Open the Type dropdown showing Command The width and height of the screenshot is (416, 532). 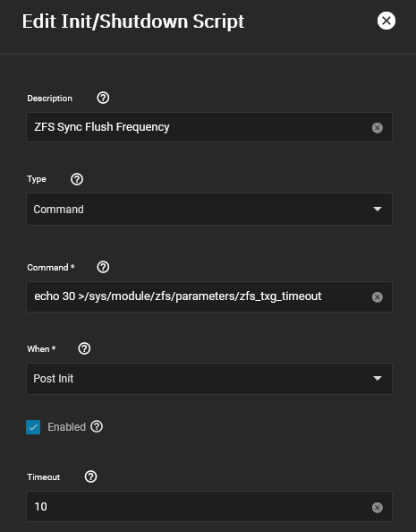click(x=209, y=209)
